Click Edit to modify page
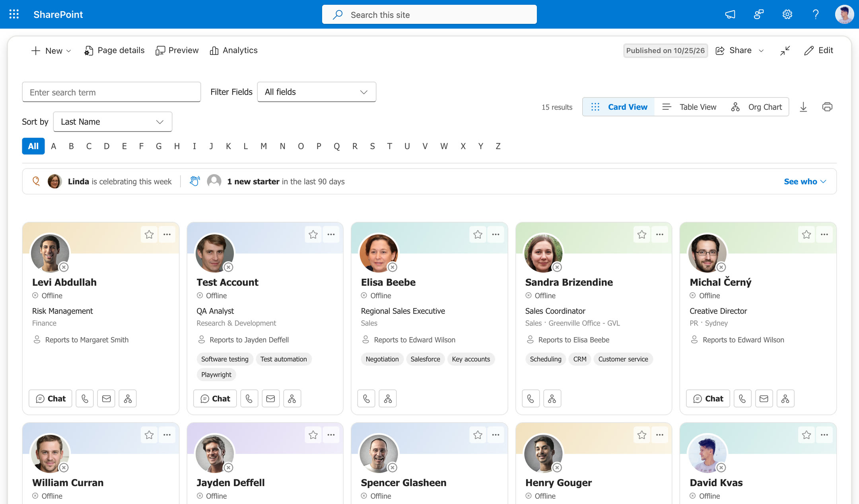The image size is (859, 504). click(818, 50)
